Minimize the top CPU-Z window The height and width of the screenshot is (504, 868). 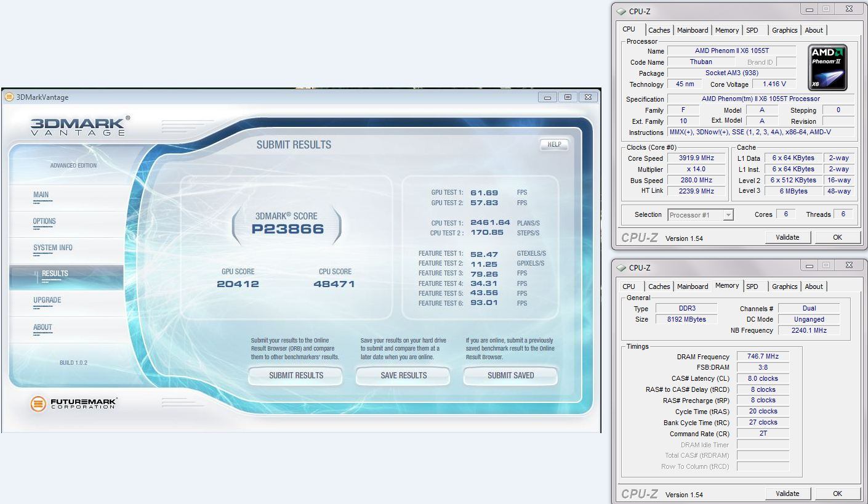coord(810,9)
